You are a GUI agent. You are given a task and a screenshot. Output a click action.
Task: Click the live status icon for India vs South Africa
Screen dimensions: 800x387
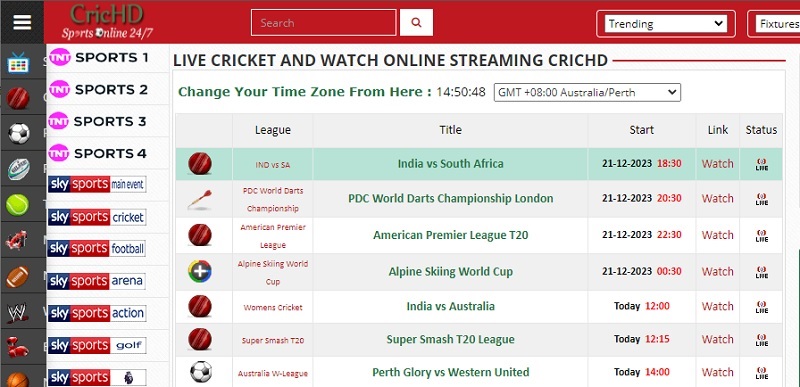pos(761,164)
